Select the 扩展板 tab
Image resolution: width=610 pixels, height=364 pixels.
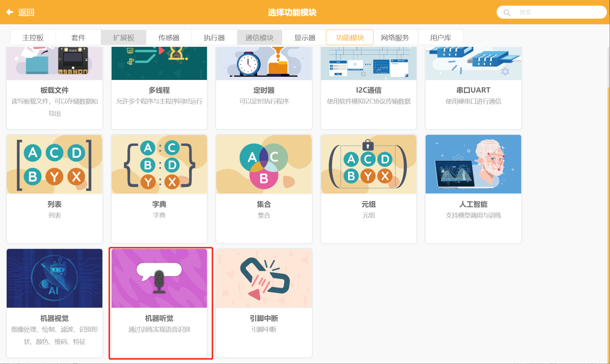124,38
